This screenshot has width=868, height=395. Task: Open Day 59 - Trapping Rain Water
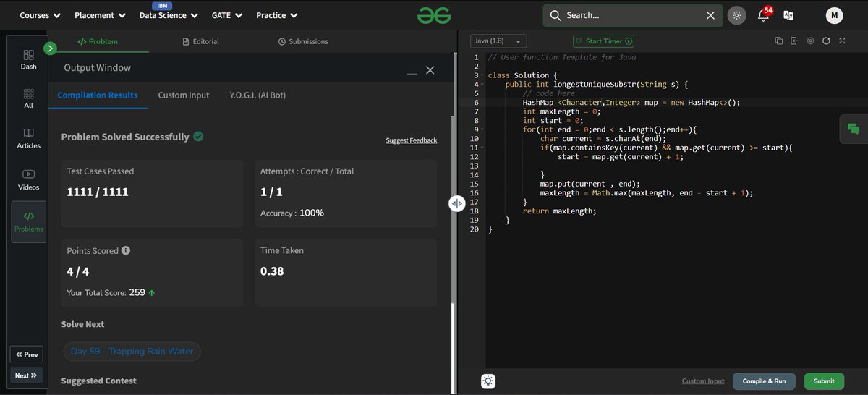point(132,352)
